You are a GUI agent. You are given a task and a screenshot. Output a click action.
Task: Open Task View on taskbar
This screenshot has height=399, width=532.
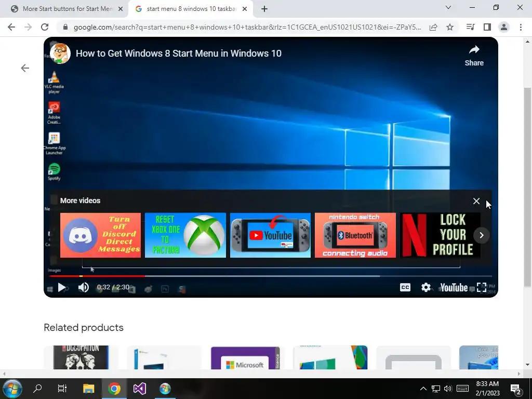[x=62, y=389]
